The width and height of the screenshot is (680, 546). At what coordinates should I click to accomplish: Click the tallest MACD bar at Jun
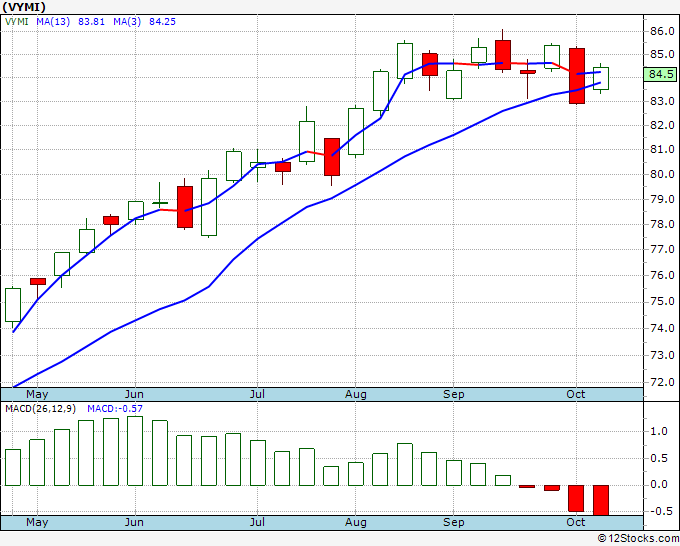[x=135, y=451]
